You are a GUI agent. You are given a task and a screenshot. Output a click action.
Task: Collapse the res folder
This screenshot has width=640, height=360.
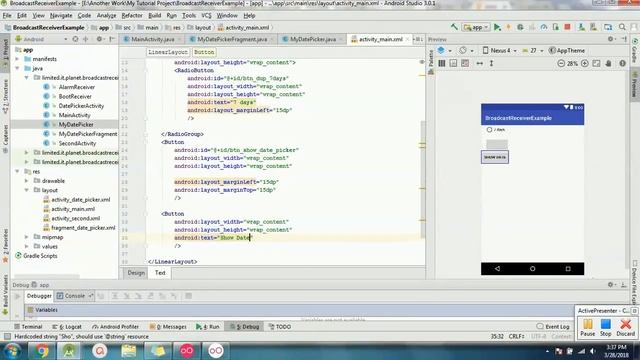pos(18,171)
